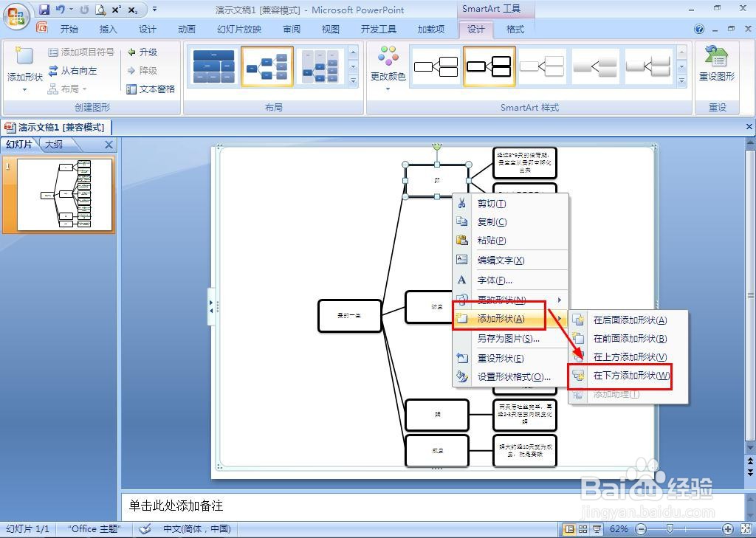Undo last action in quick access toolbar

coord(60,9)
